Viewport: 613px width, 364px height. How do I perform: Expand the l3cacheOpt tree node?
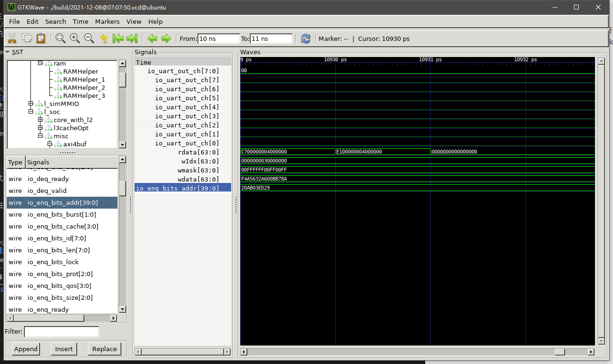40,128
